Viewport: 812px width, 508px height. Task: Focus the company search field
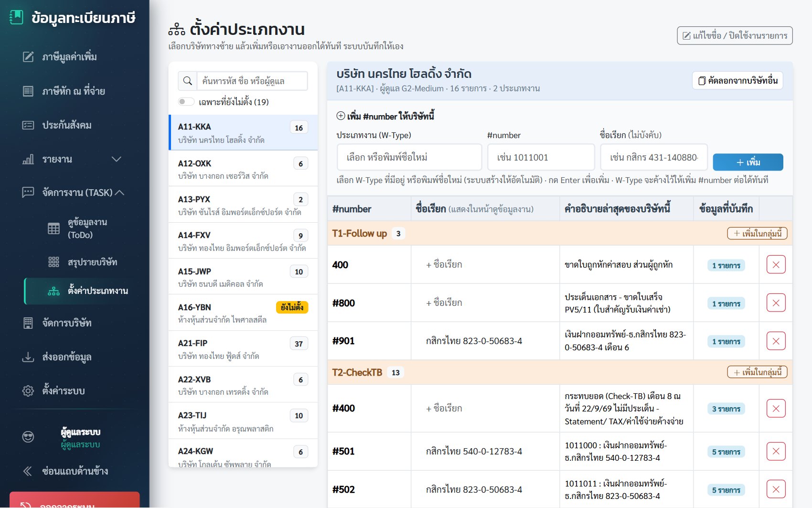[x=252, y=81]
